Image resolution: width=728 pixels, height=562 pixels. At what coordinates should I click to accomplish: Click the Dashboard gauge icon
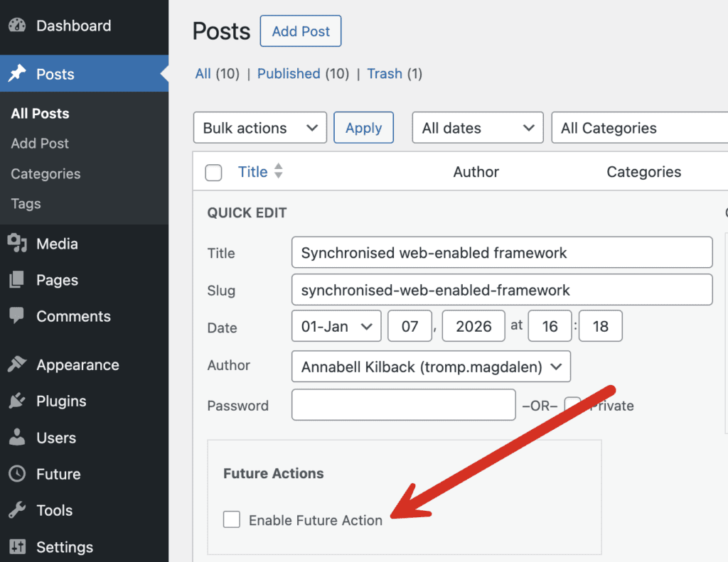pos(17,26)
